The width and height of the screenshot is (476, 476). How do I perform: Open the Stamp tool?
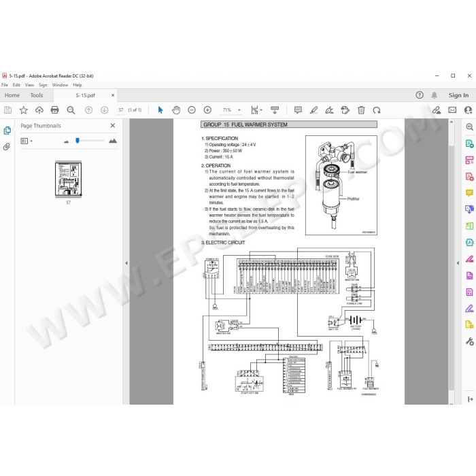tap(345, 110)
